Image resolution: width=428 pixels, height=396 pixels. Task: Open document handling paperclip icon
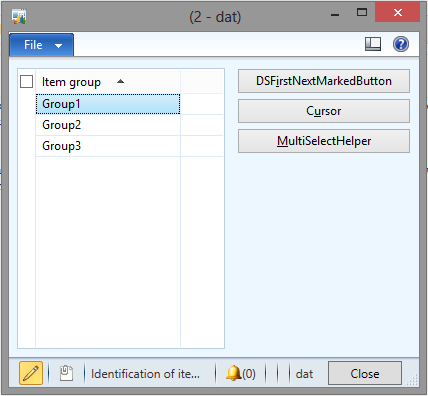point(66,373)
